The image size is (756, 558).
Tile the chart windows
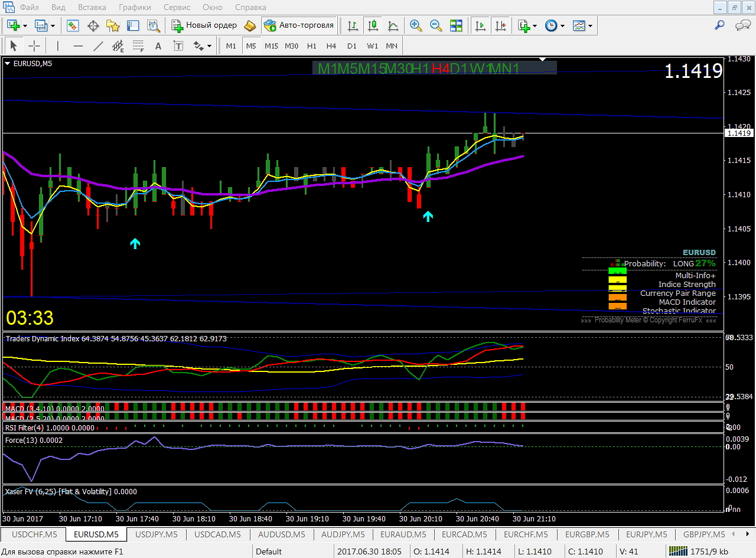pos(456,25)
